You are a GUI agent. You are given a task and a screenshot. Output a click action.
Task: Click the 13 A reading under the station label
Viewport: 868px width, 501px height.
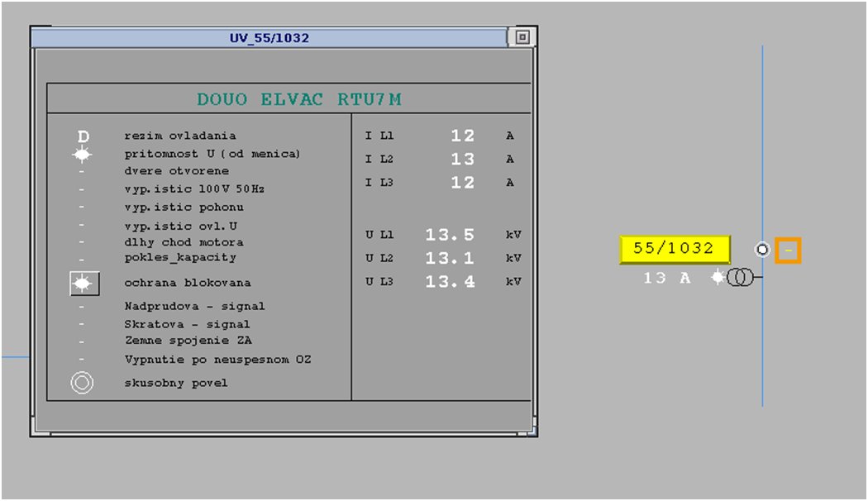666,279
